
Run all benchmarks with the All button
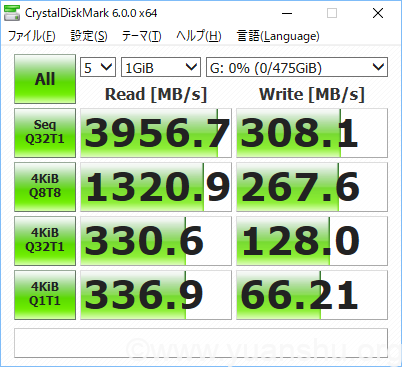pos(45,79)
